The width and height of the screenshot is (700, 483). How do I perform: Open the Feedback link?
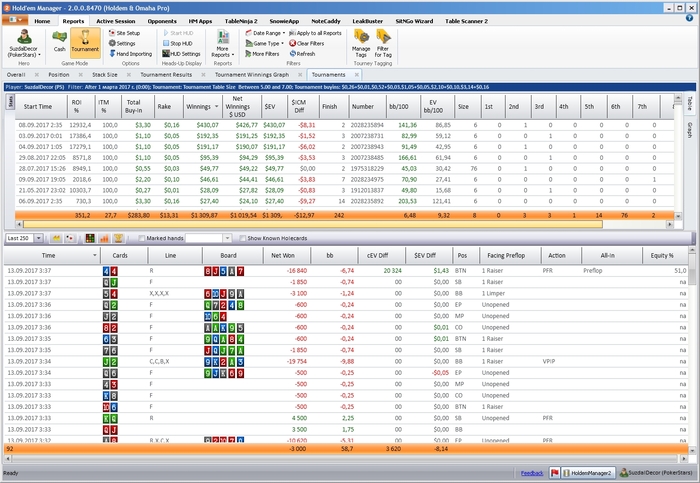point(532,473)
